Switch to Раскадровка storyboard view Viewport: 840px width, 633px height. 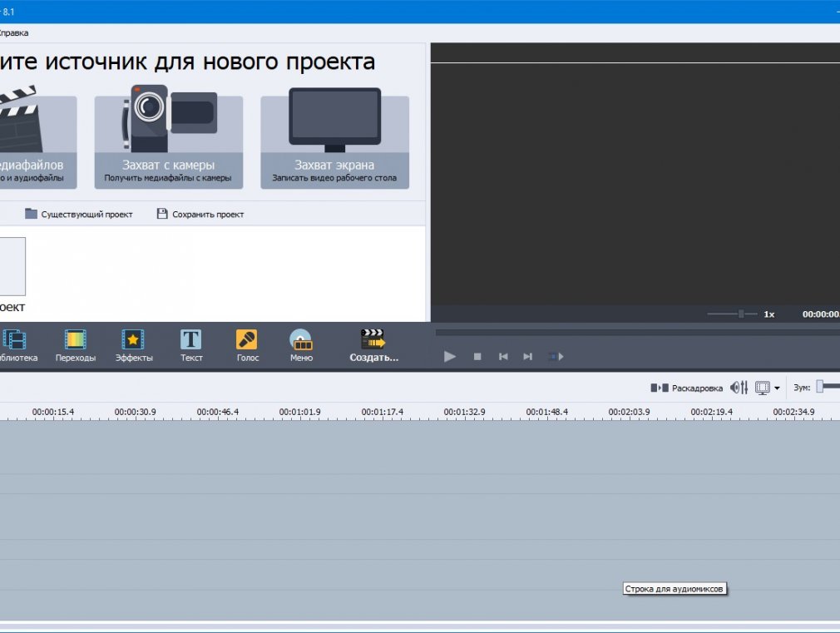[686, 388]
